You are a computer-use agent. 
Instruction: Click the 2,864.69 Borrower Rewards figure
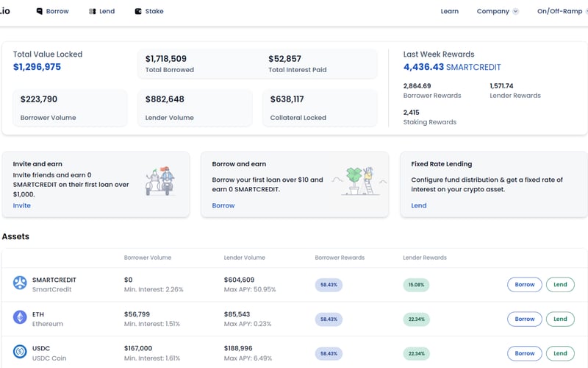[417, 86]
